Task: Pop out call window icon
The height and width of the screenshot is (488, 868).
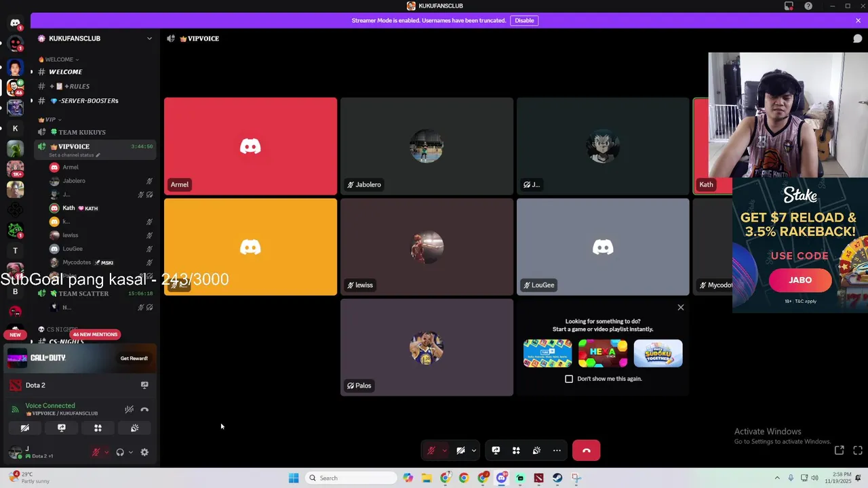Action: click(x=839, y=450)
